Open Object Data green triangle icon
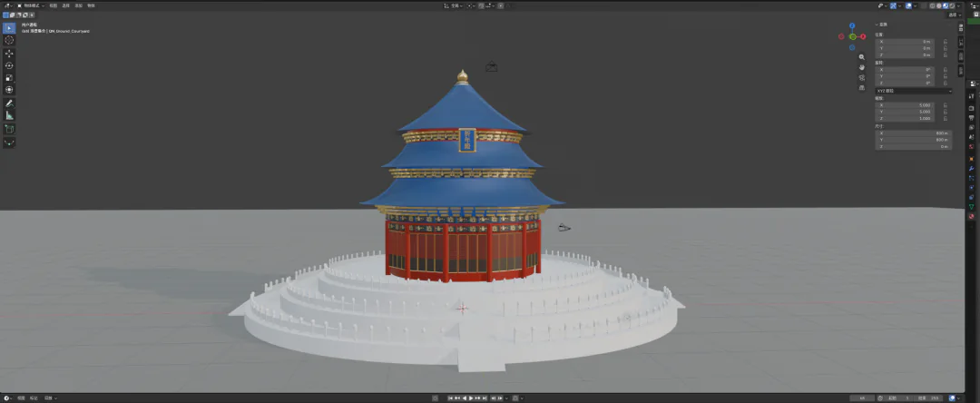The width and height of the screenshot is (980, 403). 971,207
